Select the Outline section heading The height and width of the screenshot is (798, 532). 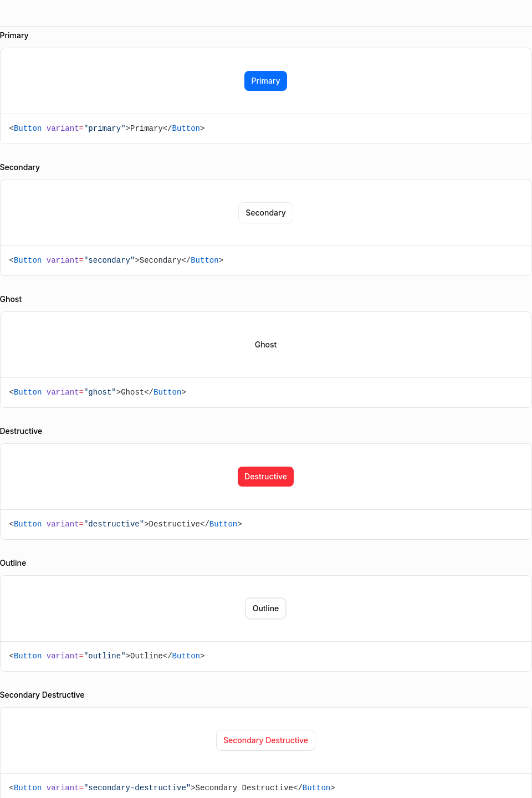(13, 563)
